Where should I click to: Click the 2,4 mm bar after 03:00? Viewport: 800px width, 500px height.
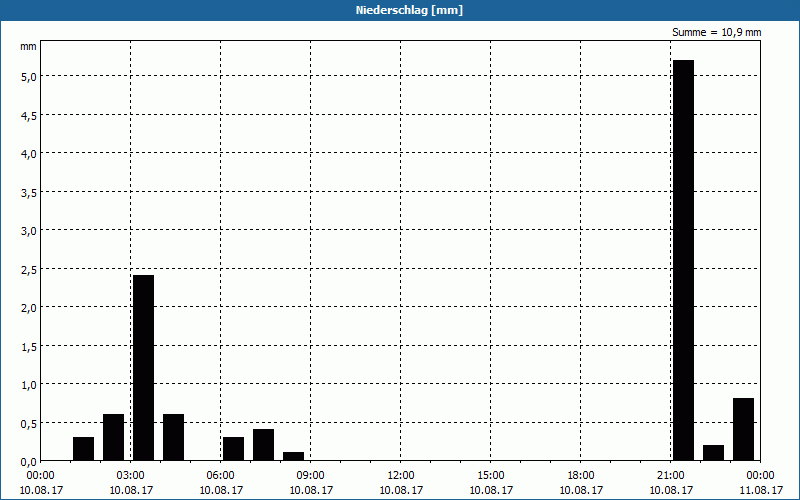click(x=143, y=368)
